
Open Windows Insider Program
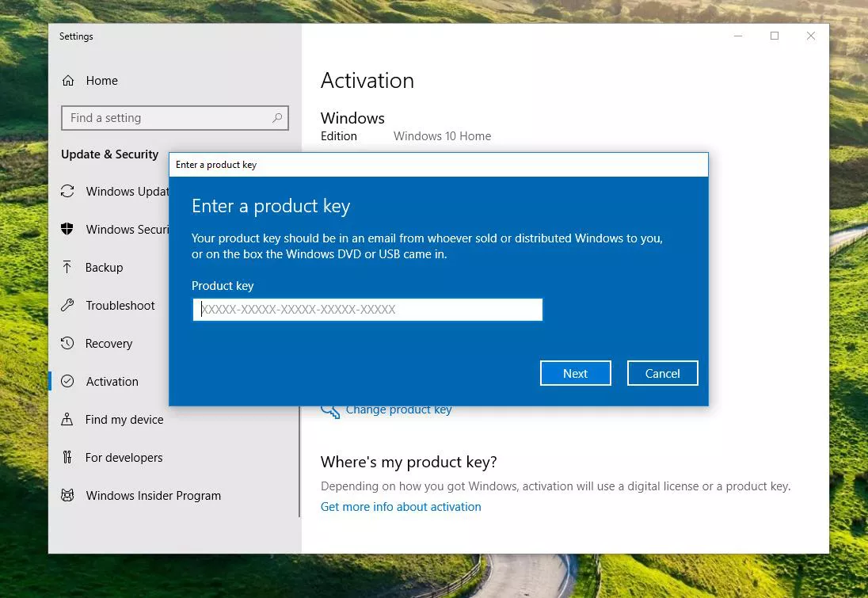pos(153,495)
